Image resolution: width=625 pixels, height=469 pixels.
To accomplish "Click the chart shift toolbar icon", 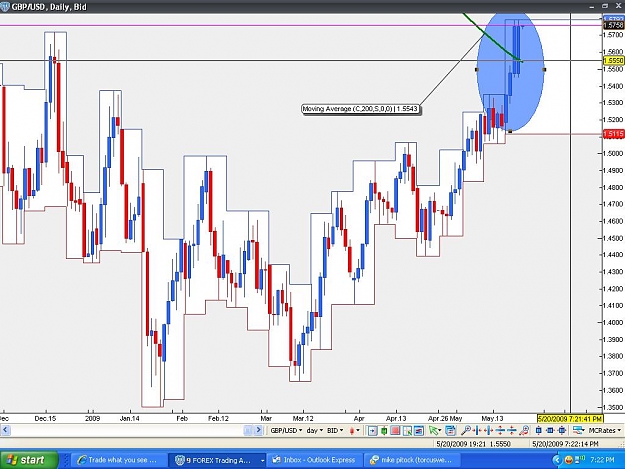I will [373, 430].
